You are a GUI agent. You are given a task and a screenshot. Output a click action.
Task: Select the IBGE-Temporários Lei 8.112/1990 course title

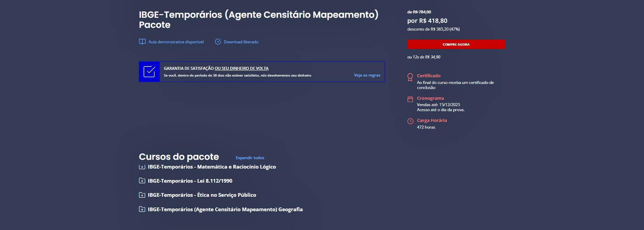[x=190, y=181]
